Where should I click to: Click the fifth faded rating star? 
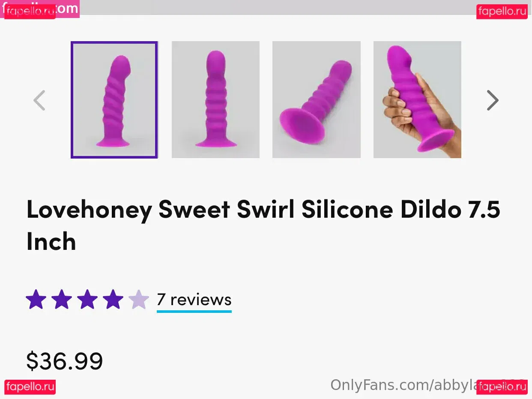pos(139,299)
